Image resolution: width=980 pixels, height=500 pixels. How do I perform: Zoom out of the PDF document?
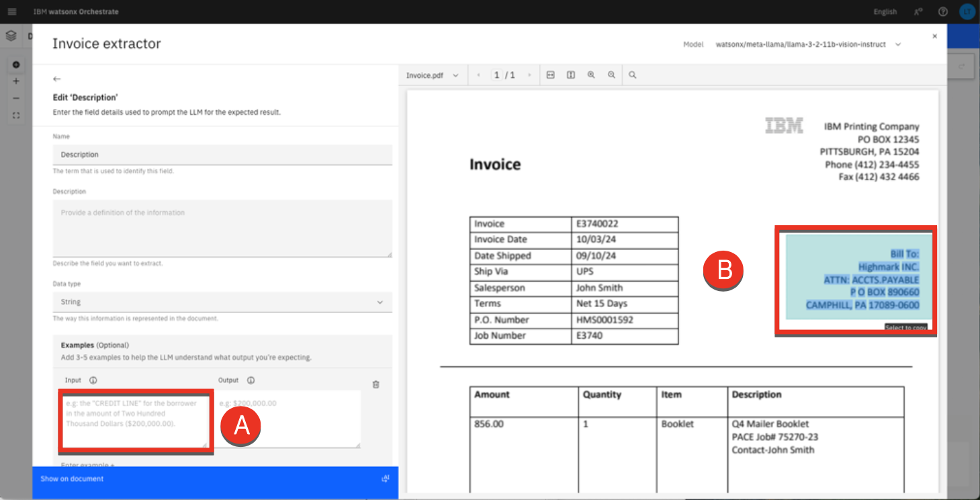point(611,75)
